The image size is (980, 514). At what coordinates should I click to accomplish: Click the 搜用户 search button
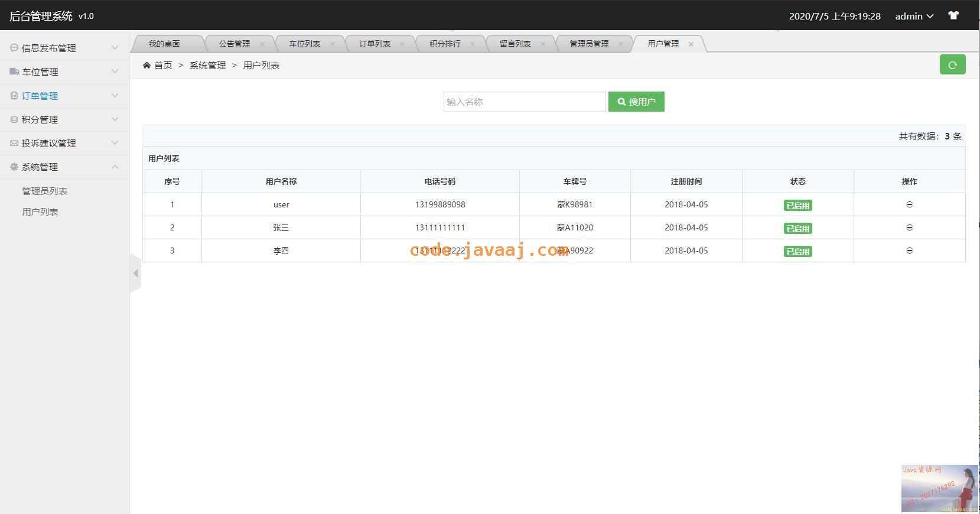636,102
